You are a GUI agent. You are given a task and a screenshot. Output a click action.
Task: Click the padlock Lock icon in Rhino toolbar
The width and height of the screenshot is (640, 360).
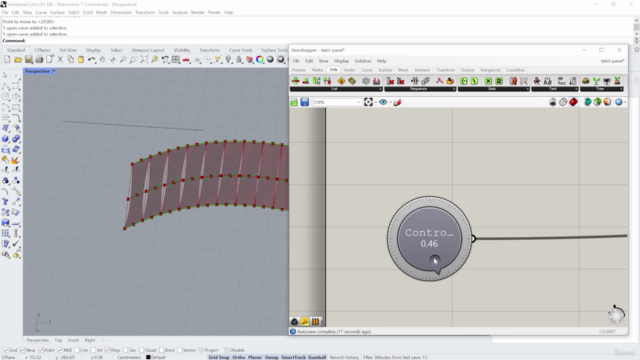pyautogui.click(x=239, y=60)
